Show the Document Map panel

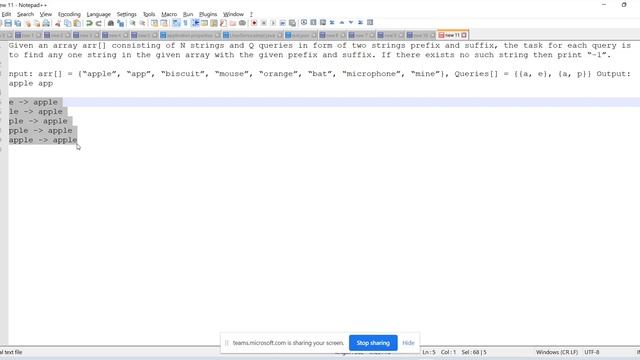[x=214, y=23]
